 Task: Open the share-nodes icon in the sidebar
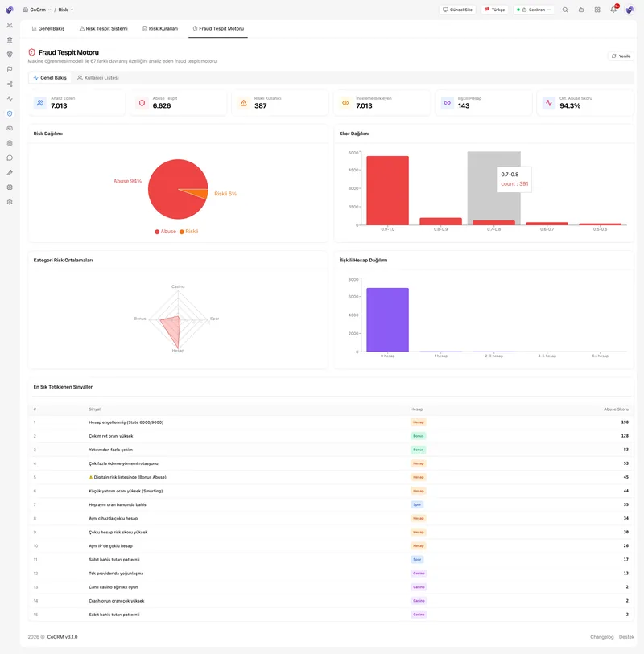pyautogui.click(x=10, y=84)
